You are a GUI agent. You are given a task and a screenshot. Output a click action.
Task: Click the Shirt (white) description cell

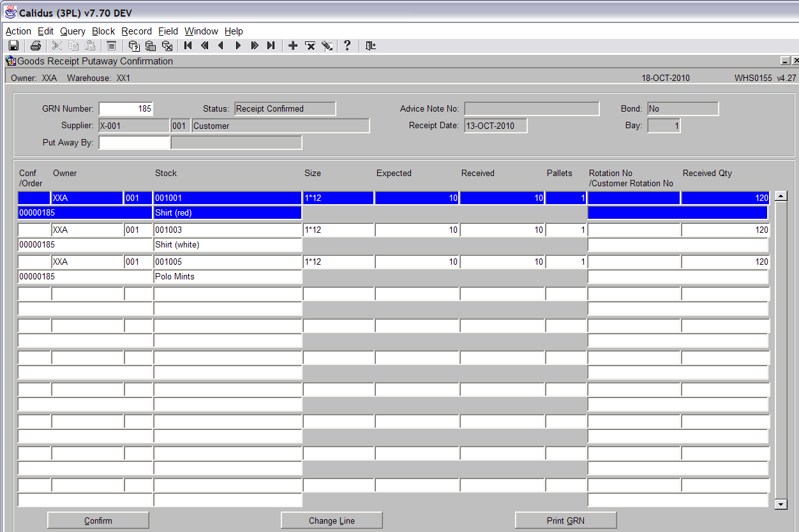pos(228,245)
